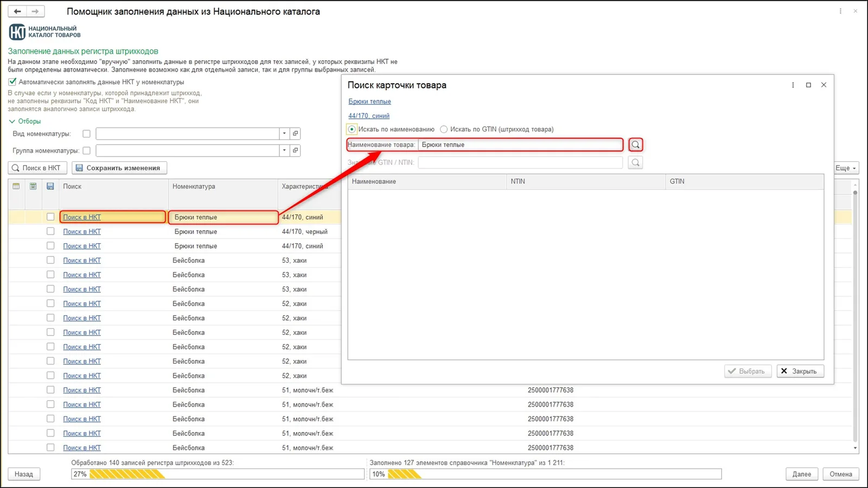Enable the Вид номенклатуры filter checkbox
Screen dimensions: 868x488
point(86,134)
